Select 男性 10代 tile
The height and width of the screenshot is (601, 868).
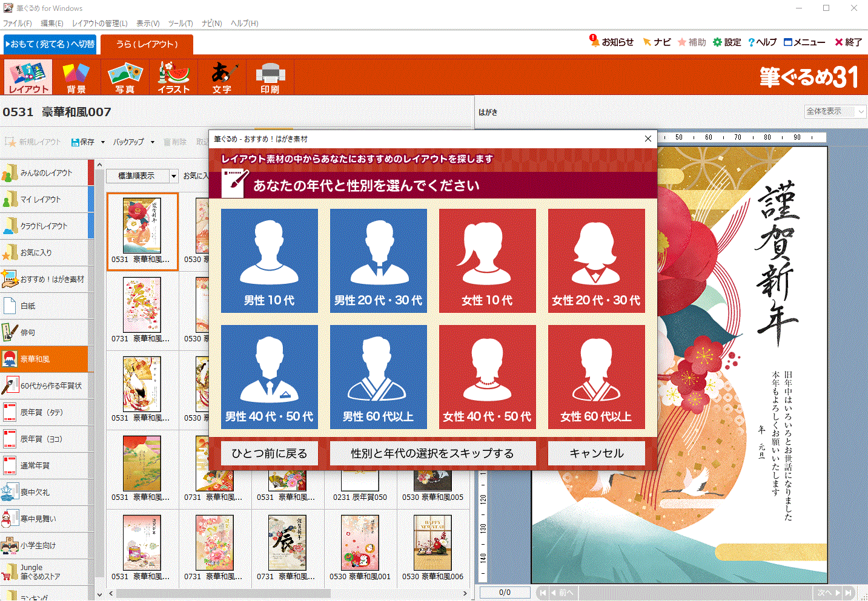(270, 261)
